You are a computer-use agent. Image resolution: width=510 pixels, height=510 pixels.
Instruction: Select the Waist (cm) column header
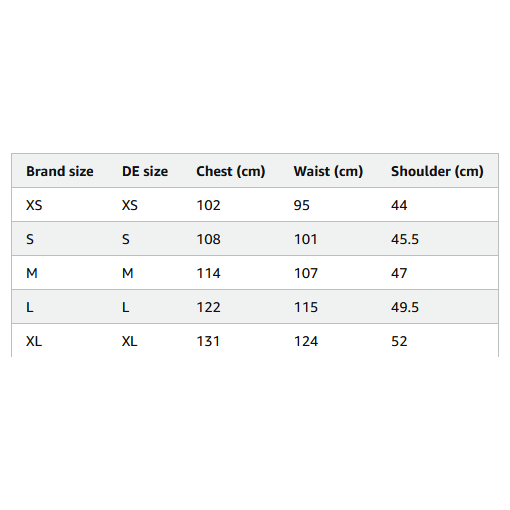coord(328,171)
